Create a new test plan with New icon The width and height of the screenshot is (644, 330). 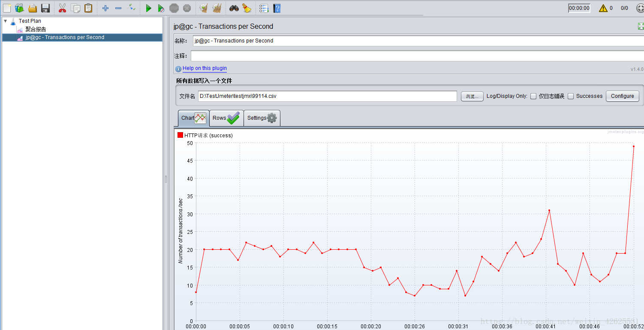tap(7, 8)
